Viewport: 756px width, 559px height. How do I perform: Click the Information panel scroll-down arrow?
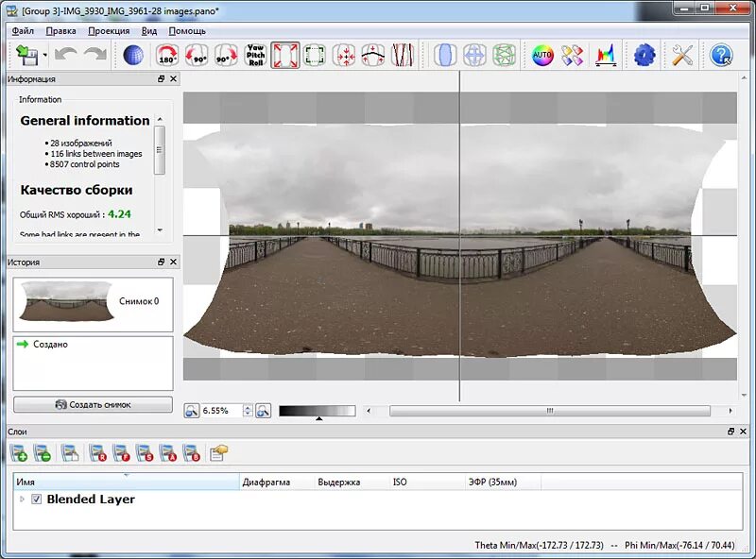160,230
